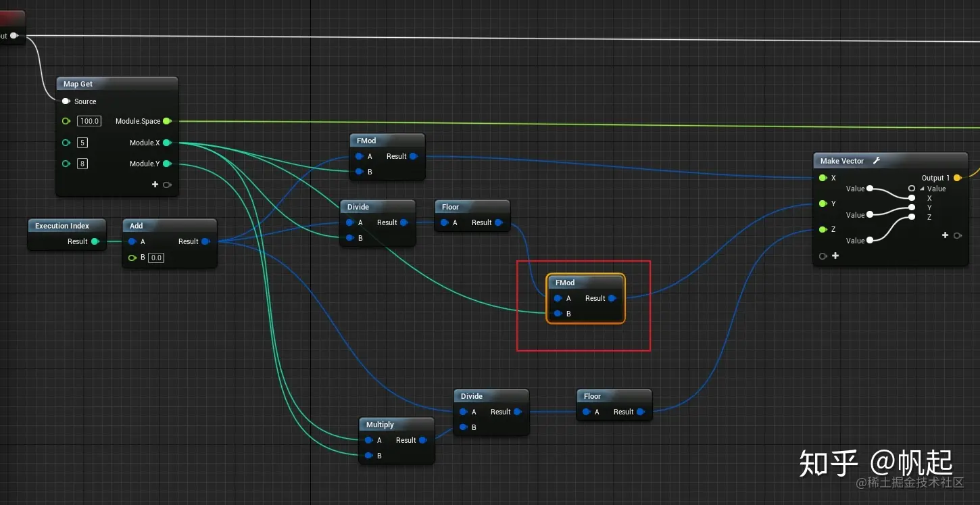The image size is (980, 505).
Task: Add a pin with Map Get plus icon
Action: 155,185
